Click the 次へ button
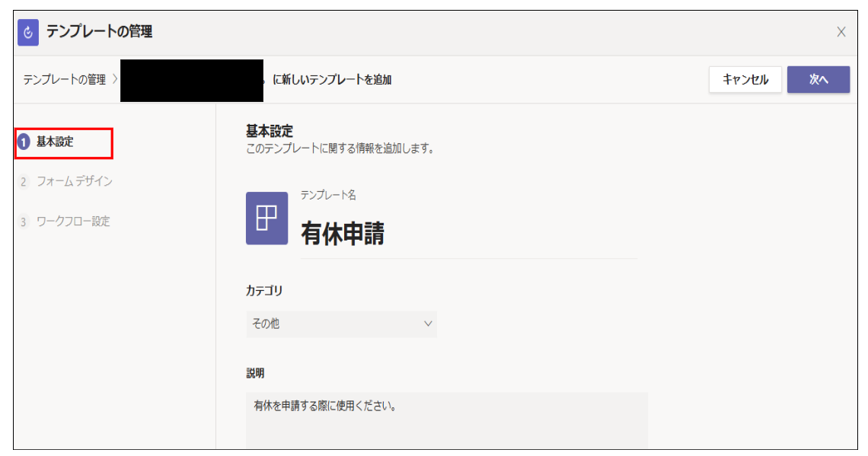Screen dimensions: 868x456 click(819, 80)
